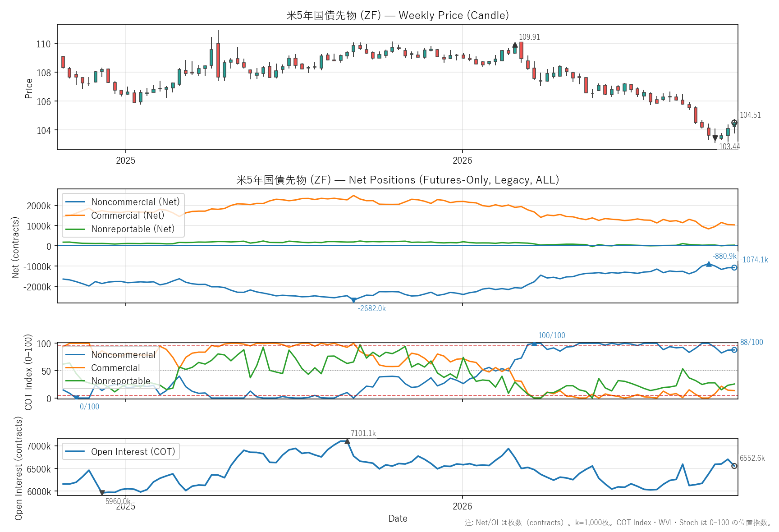Click the 5960.0k open interest low marker

click(102, 493)
